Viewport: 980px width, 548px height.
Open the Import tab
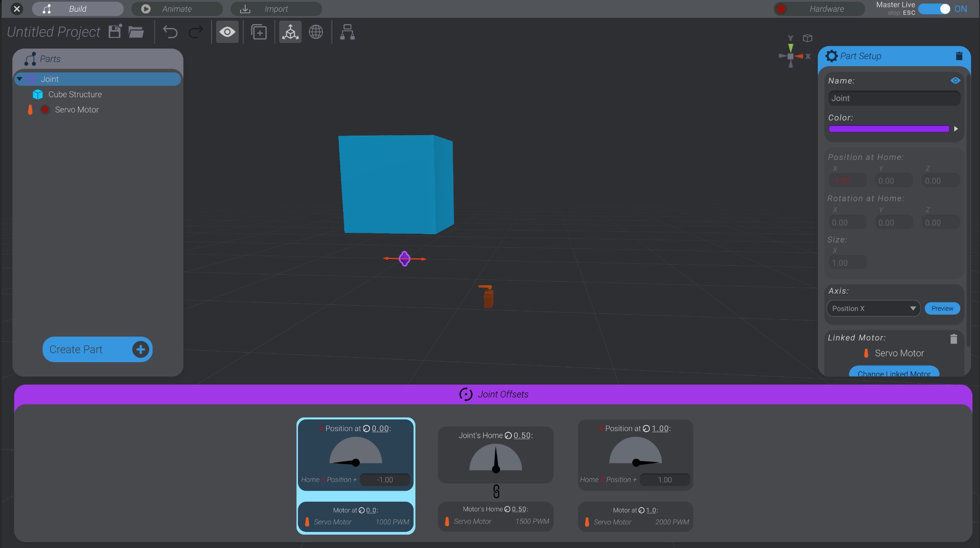point(276,8)
